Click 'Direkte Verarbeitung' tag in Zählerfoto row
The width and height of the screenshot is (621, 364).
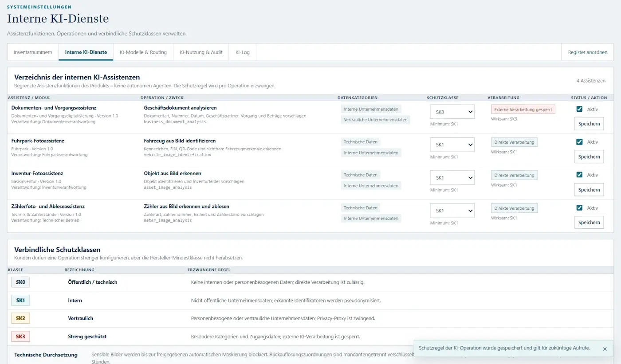tap(514, 208)
